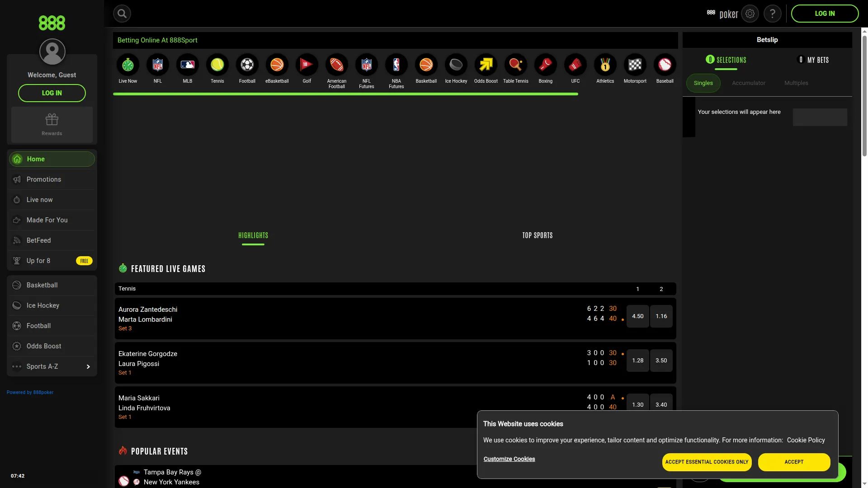868x488 pixels.
Task: Open 888 poker link in header
Action: pyautogui.click(x=722, y=14)
